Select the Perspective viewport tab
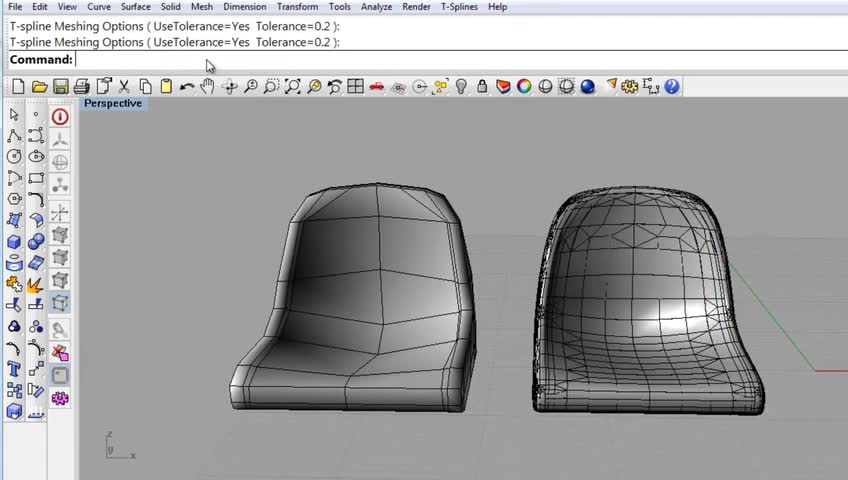 [113, 104]
